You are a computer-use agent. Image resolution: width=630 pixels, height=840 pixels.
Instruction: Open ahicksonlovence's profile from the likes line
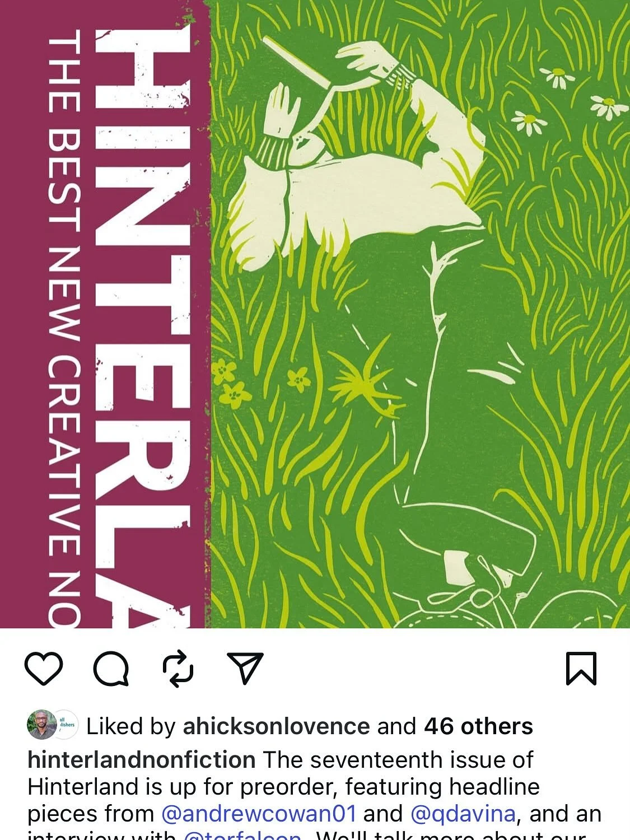(x=276, y=726)
